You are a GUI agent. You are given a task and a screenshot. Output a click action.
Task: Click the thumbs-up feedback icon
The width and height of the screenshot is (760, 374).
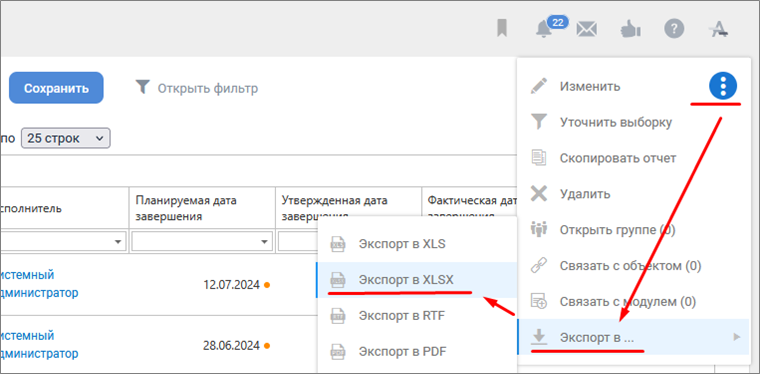click(x=630, y=30)
